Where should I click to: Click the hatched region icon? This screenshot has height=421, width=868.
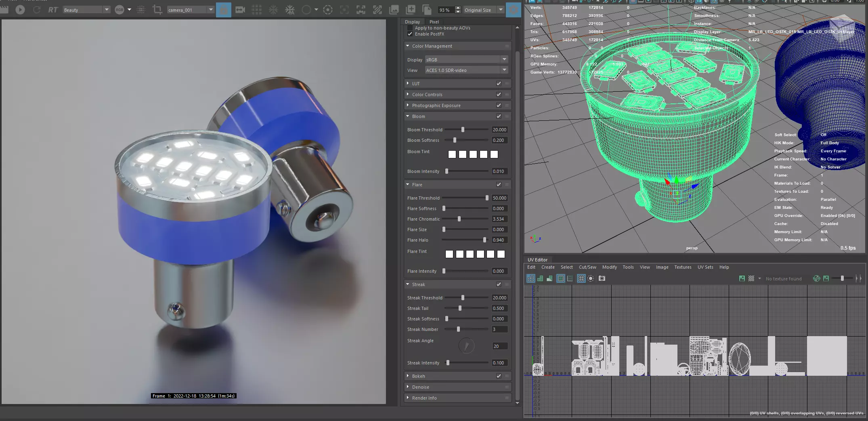click(x=377, y=10)
